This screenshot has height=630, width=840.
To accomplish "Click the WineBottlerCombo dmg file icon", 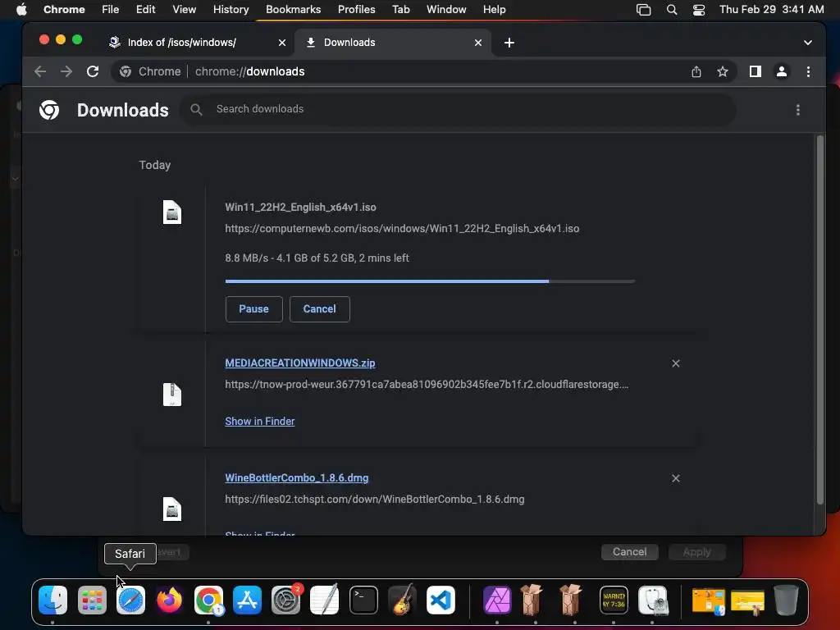I will pyautogui.click(x=172, y=509).
